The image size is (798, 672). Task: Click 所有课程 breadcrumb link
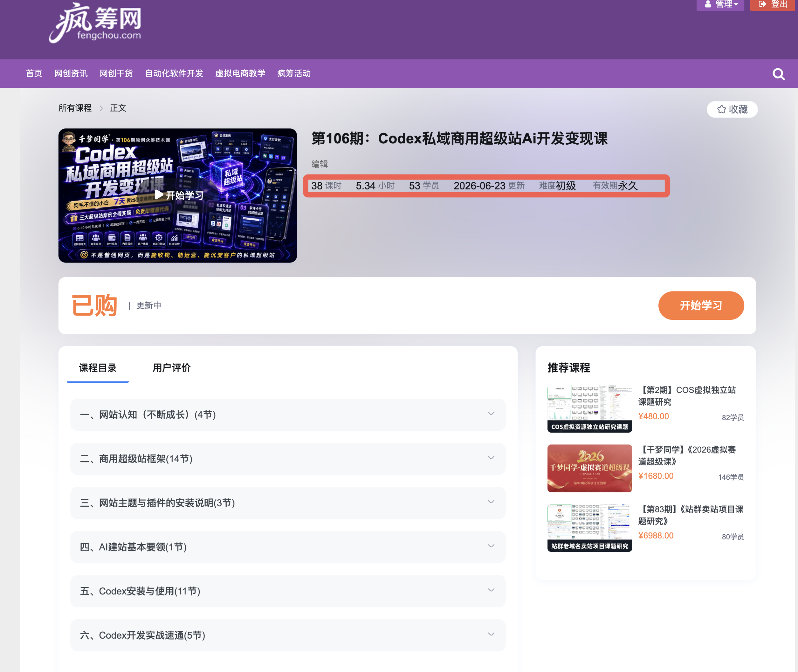[75, 108]
